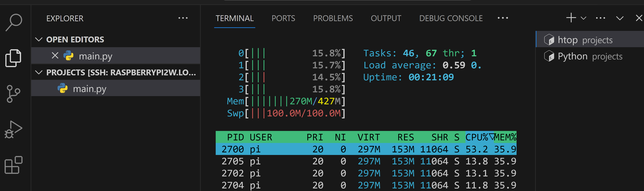
Task: Select htop process row PID 2705
Action: coord(366,161)
